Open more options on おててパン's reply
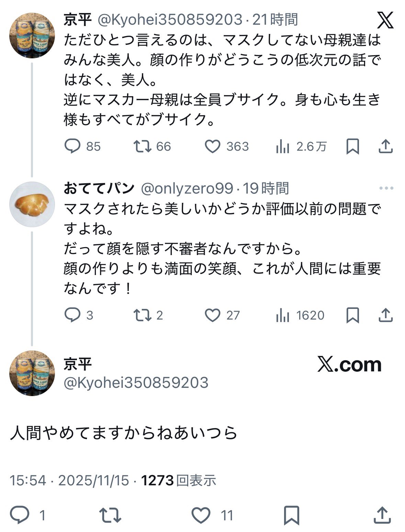Image resolution: width=405 pixels, height=532 pixels. 386,188
